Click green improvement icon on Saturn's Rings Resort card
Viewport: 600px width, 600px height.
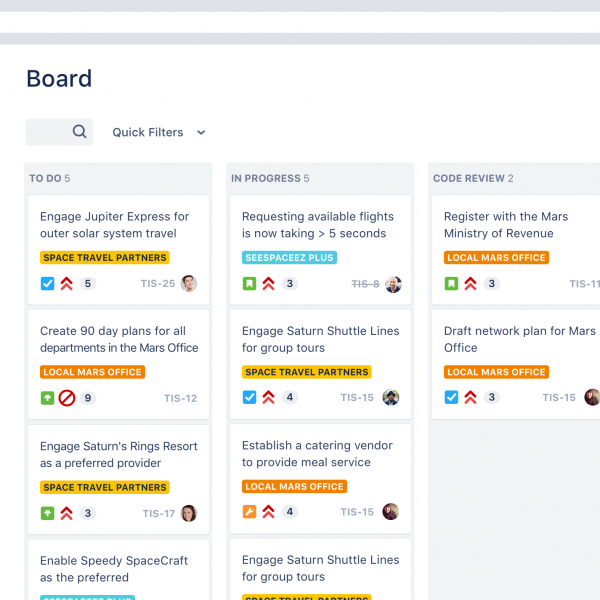point(47,513)
